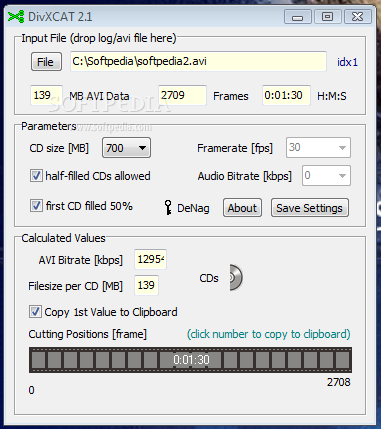This screenshot has height=429, width=381.
Task: Click the filmstrip timeline showing 0:01:30
Action: coord(190,360)
